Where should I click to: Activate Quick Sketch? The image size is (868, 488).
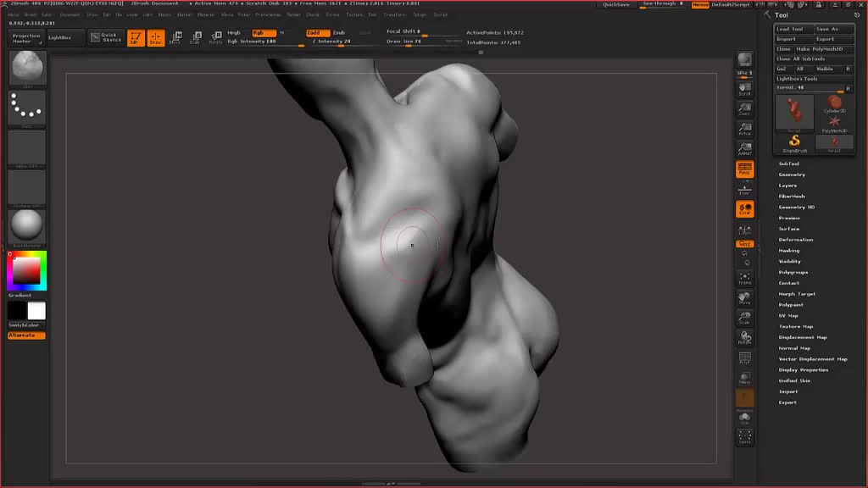pyautogui.click(x=106, y=37)
